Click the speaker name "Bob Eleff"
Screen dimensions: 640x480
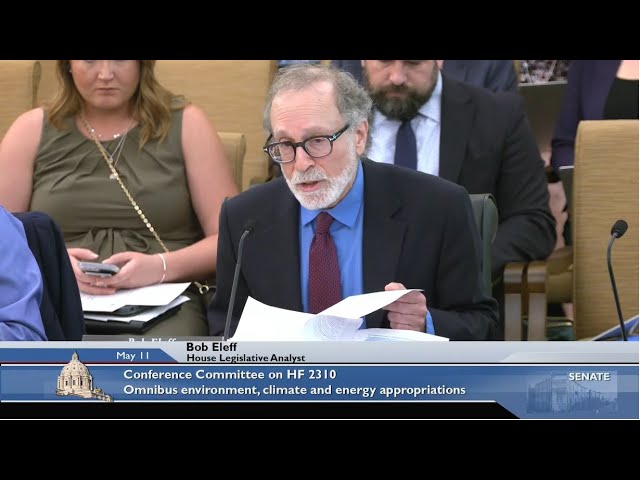pos(211,347)
